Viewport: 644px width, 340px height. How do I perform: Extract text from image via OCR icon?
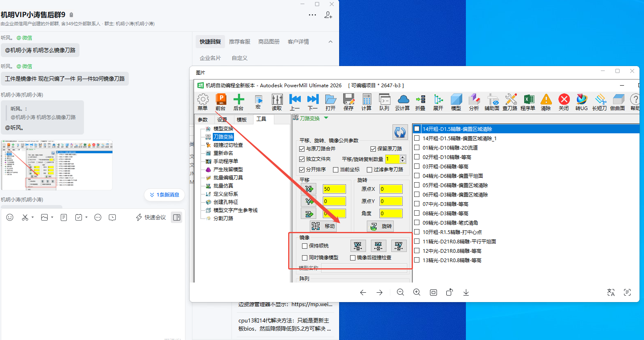[x=627, y=292]
